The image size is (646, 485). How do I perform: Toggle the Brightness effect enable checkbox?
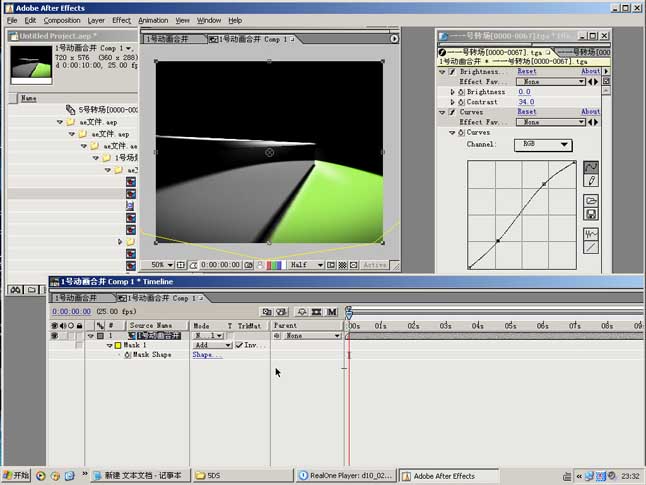point(452,72)
